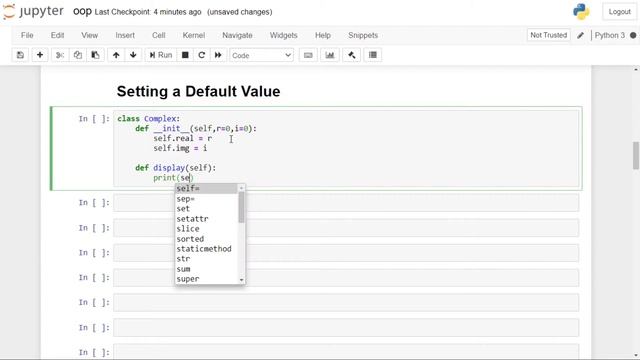
Task: Open the Edit menu
Action: coord(58,36)
